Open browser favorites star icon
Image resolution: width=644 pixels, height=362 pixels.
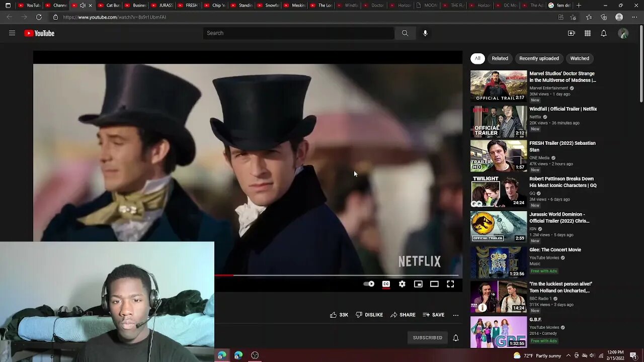pos(589,17)
